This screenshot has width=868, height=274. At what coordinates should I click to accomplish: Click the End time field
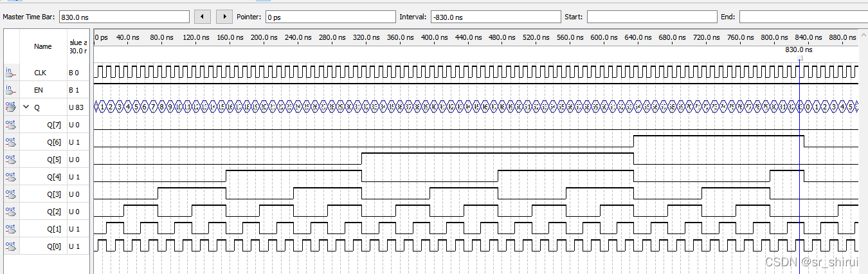pos(803,17)
